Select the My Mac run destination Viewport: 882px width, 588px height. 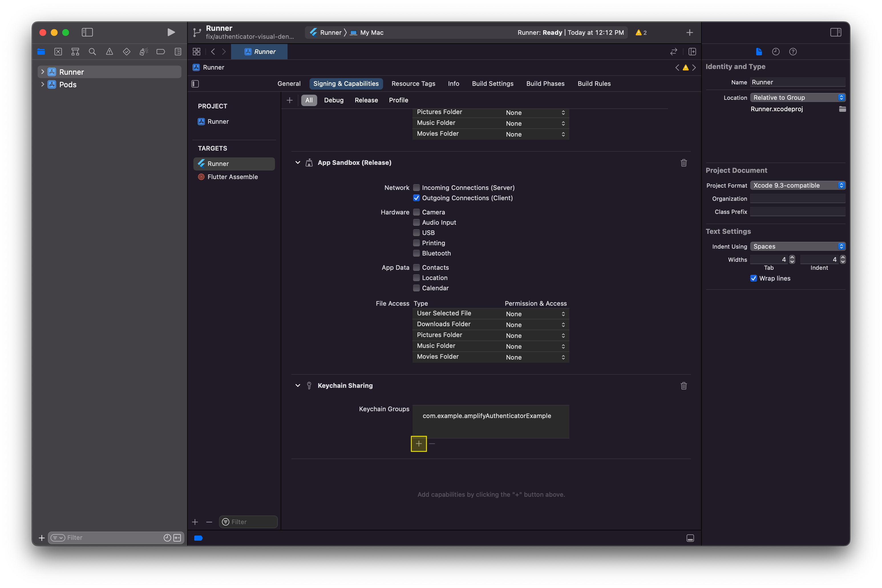pos(367,33)
